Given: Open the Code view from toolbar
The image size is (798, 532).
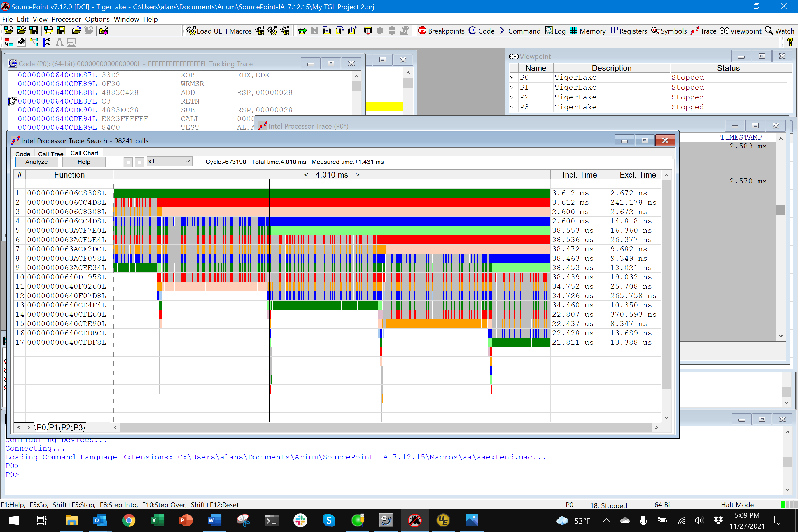Looking at the screenshot, I should click(x=482, y=31).
